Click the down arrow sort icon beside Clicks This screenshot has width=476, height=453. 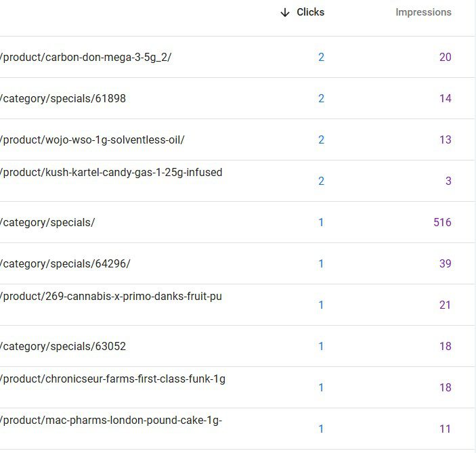click(x=285, y=12)
